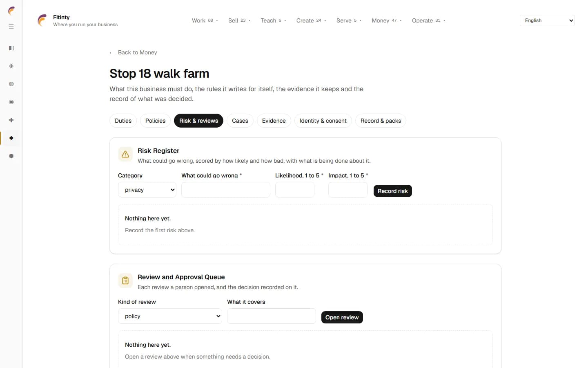Open the Work menu

[x=205, y=20]
